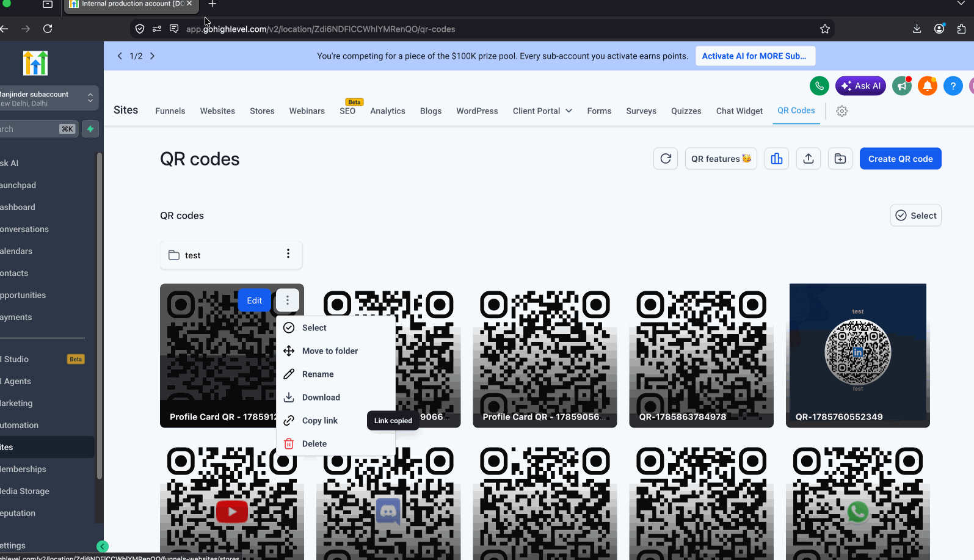This screenshot has width=974, height=560.
Task: Choose Rename from the context menu
Action: pos(336,374)
